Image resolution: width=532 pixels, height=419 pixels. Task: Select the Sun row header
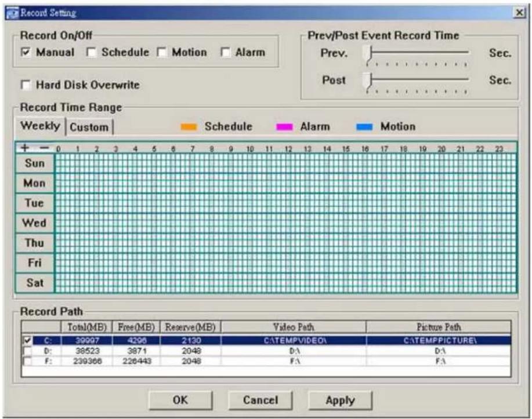35,163
